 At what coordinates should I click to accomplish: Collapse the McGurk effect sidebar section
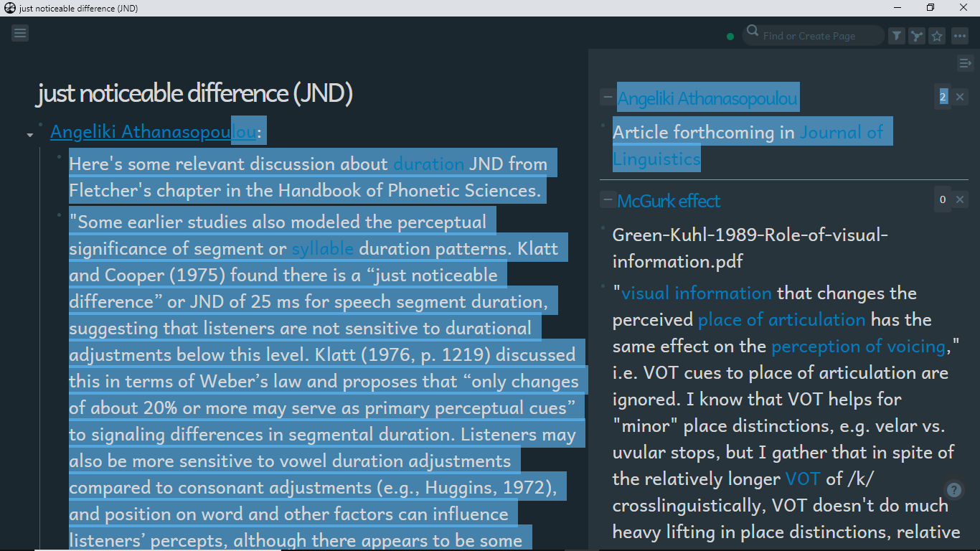(x=607, y=199)
